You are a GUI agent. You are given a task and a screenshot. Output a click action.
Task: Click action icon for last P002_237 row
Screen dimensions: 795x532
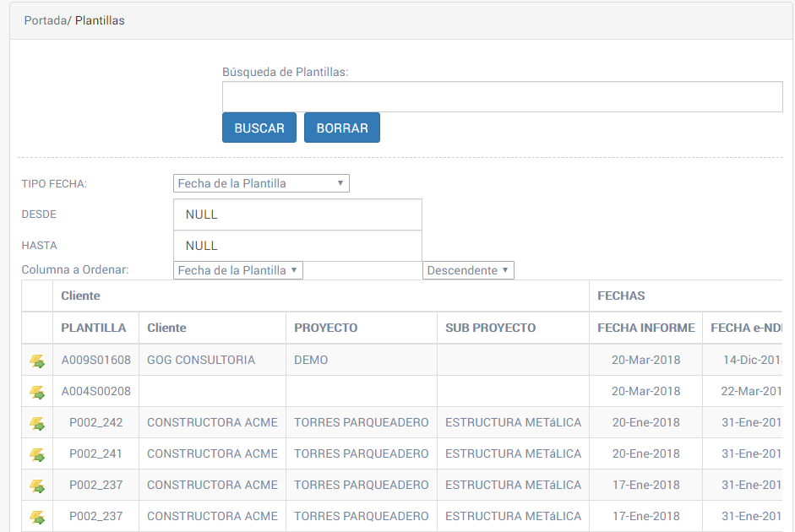click(37, 517)
